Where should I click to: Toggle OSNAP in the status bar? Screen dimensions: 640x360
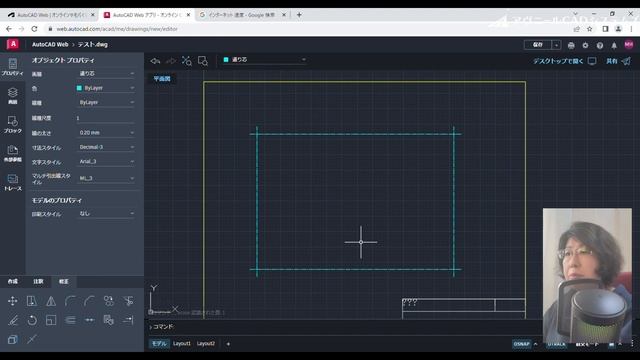(x=521, y=344)
